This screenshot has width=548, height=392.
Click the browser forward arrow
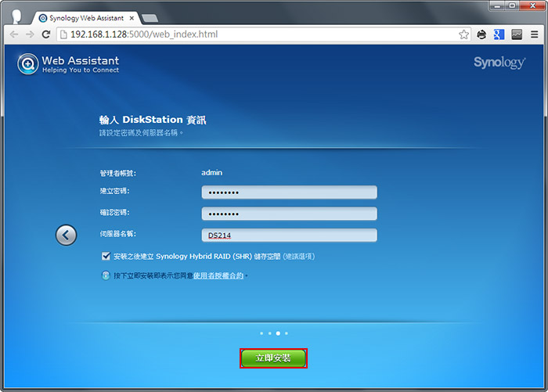click(30, 34)
